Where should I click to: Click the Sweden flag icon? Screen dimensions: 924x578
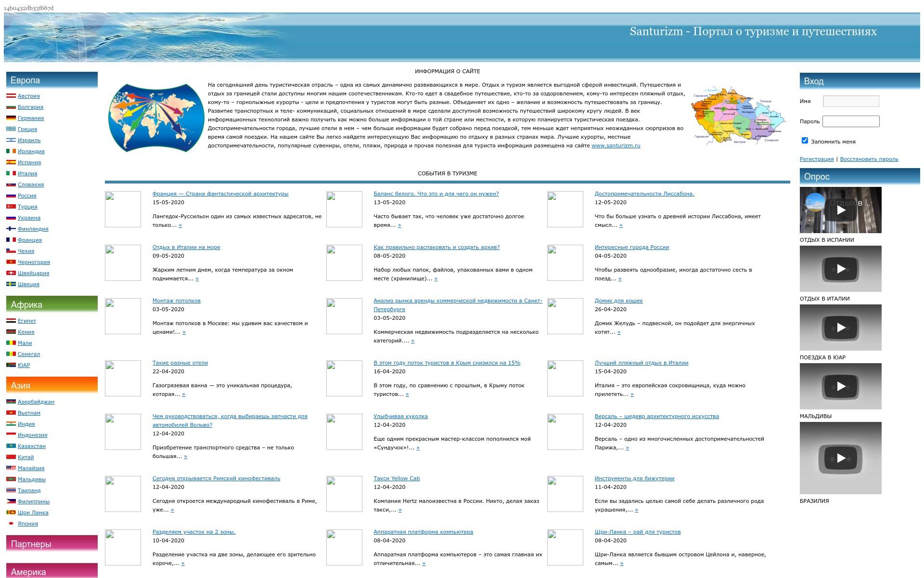pos(11,284)
